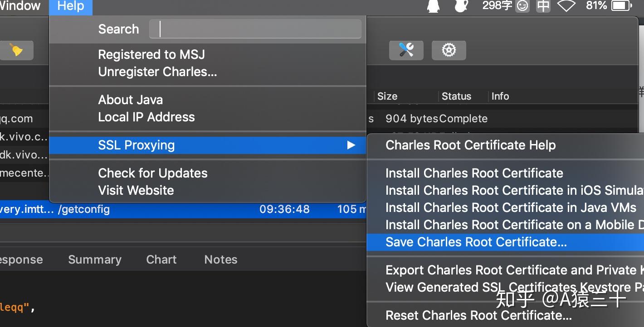This screenshot has width=644, height=327.
Task: Click the QQ penguin menu bar icon
Action: point(434,6)
